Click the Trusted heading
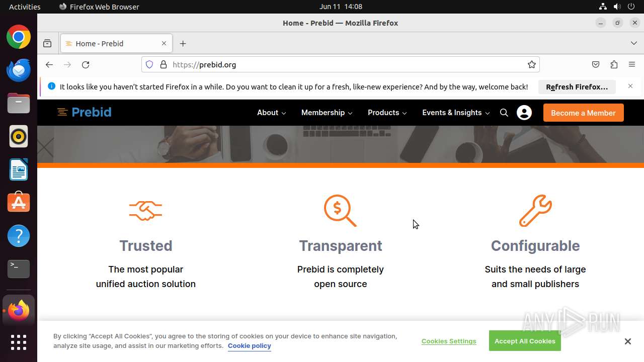The width and height of the screenshot is (644, 362). tap(146, 246)
